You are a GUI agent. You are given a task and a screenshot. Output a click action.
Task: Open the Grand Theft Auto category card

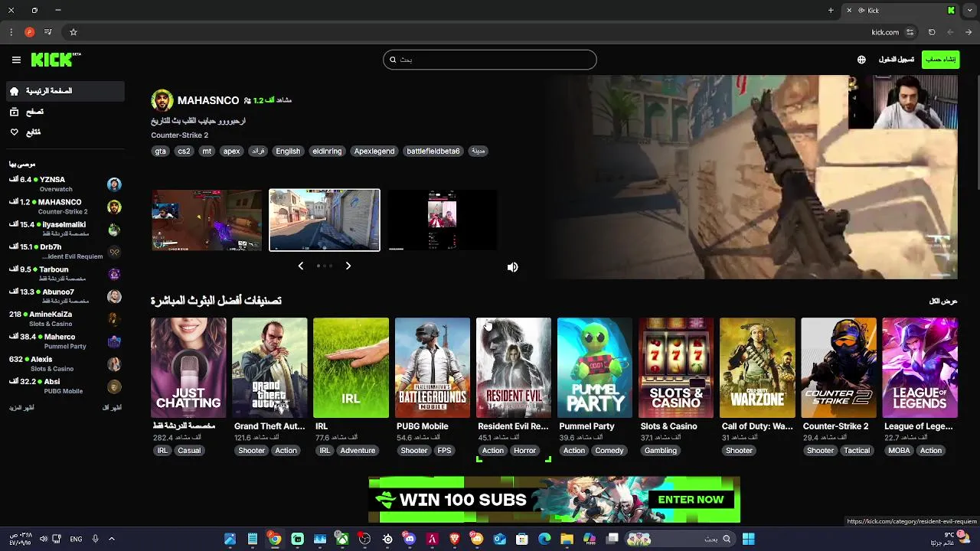point(269,368)
